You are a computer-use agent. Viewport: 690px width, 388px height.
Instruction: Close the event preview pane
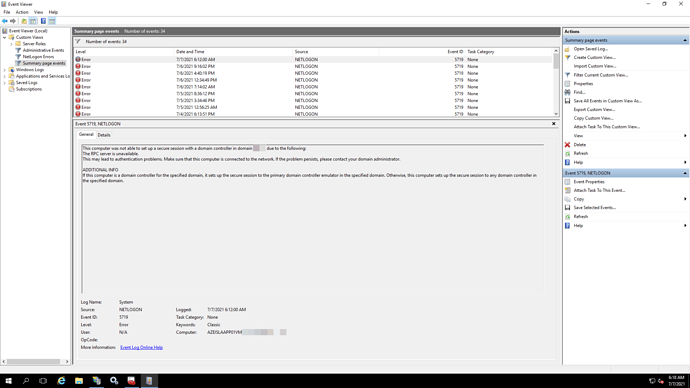coord(554,124)
